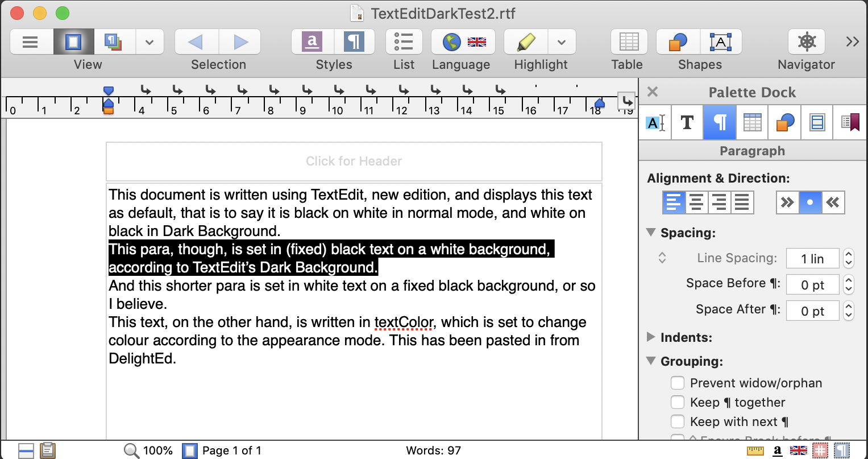Click the Line Spacing input field
This screenshot has height=459, width=868.
coord(812,259)
